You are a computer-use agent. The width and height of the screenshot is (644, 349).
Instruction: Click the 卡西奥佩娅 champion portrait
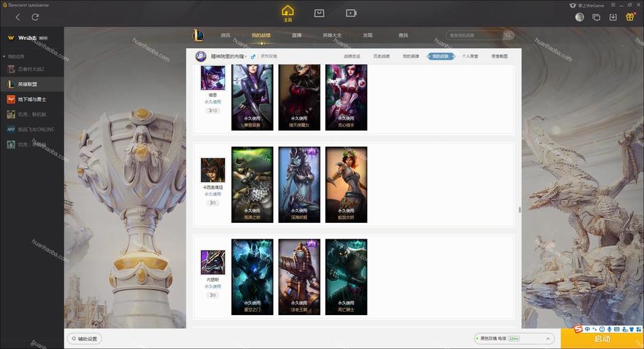(213, 169)
